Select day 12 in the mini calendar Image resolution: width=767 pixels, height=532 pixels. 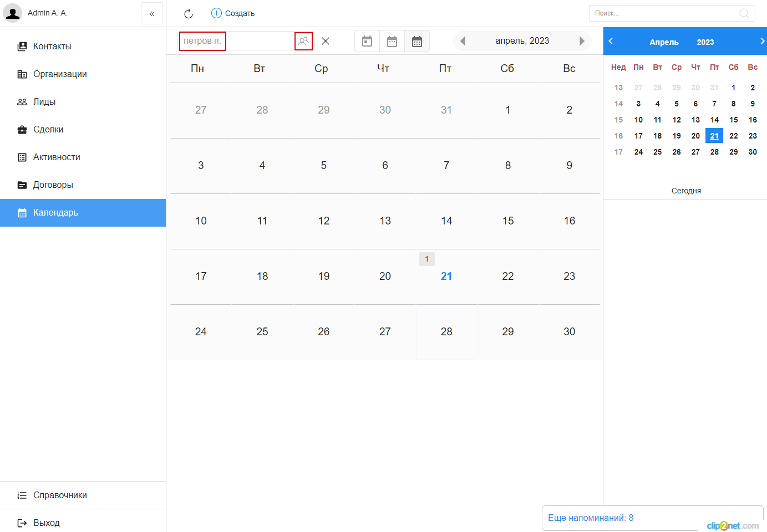677,120
